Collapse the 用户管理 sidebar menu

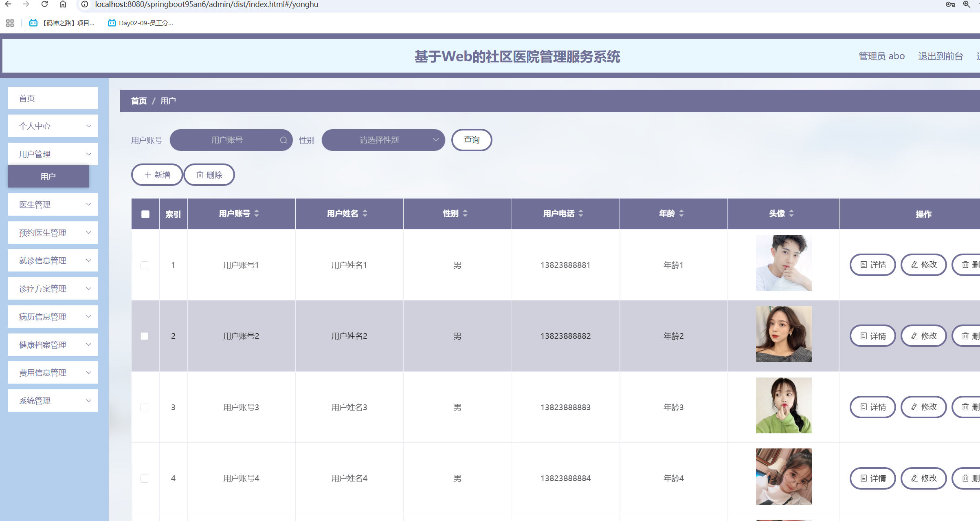(x=53, y=154)
